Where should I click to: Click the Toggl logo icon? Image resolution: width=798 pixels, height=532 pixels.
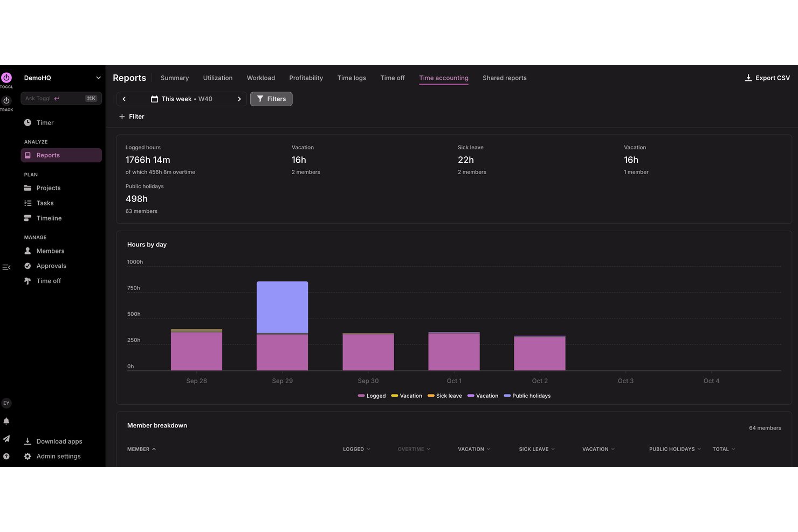[6, 78]
